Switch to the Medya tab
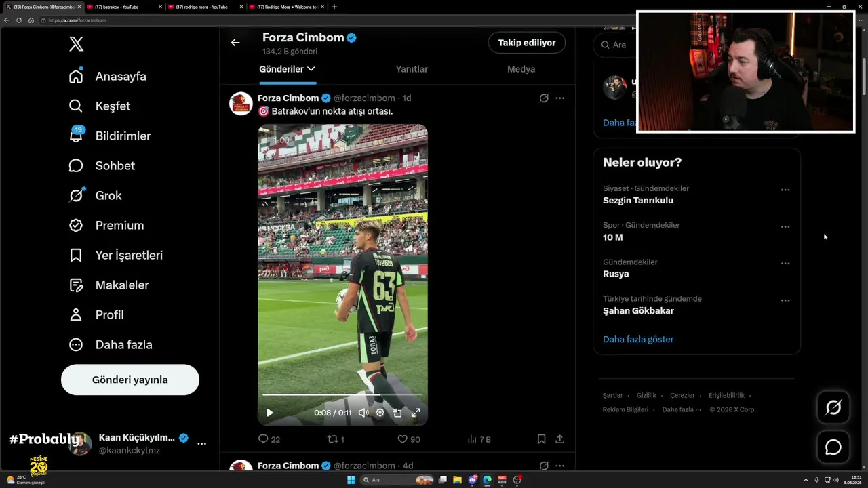 coord(521,69)
